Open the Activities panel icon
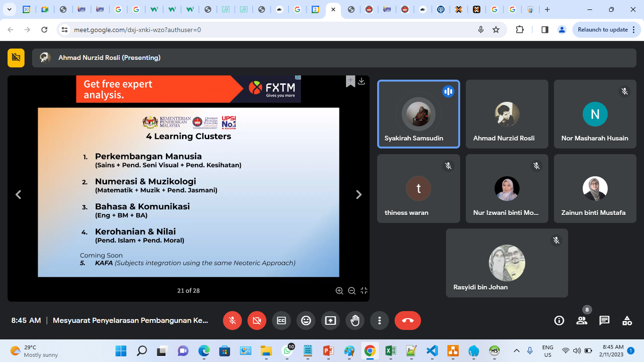 [627, 321]
